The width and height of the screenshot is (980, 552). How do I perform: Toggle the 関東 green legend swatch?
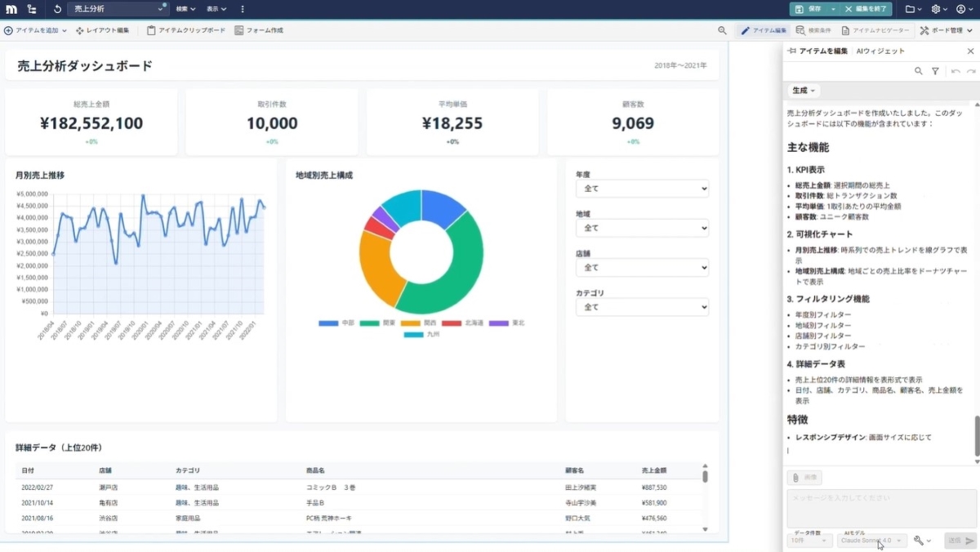(x=369, y=323)
